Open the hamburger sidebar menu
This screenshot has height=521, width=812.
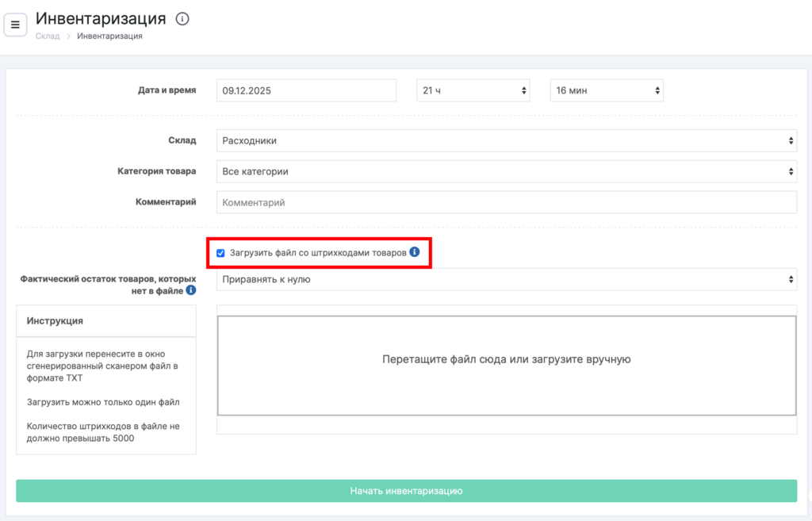coord(16,25)
